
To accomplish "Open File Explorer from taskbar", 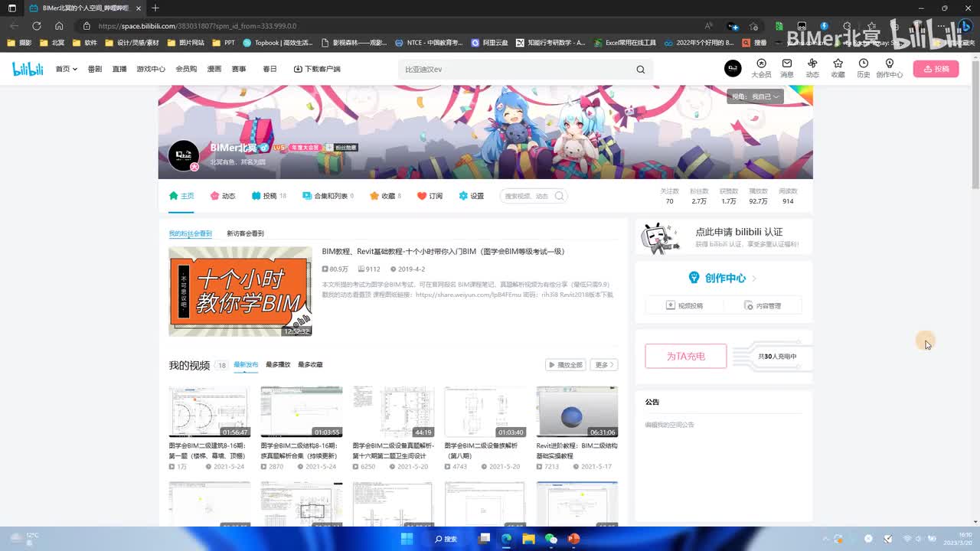I will [528, 539].
